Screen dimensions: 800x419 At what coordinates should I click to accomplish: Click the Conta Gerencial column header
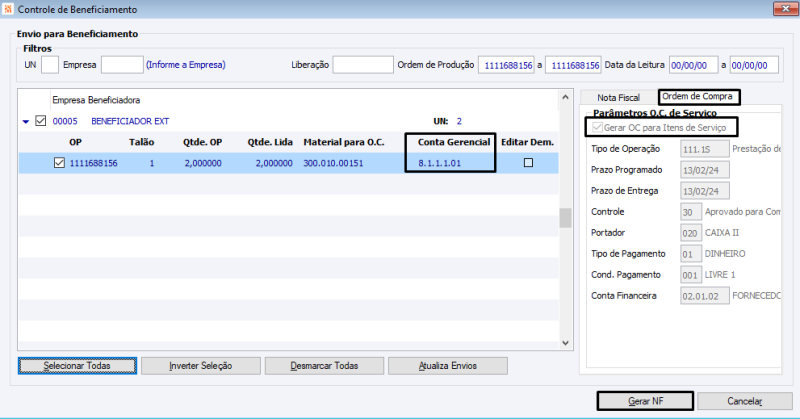coord(454,142)
